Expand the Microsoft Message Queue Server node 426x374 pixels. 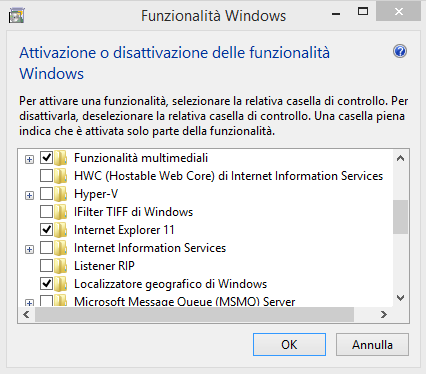(29, 303)
